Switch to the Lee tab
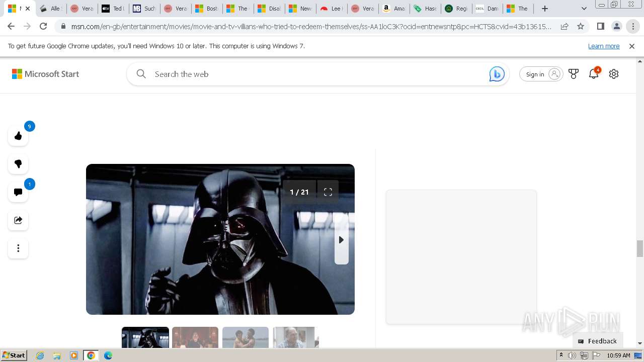This screenshot has height=362, width=644. (x=331, y=9)
